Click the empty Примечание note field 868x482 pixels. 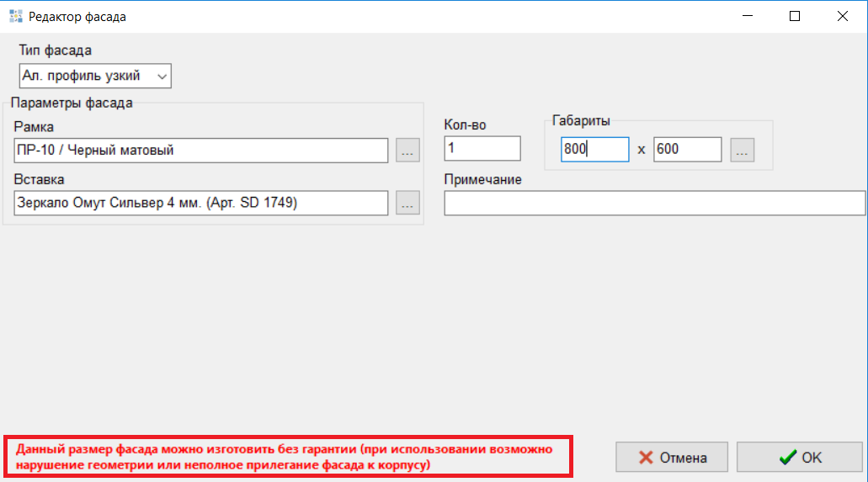click(x=654, y=204)
